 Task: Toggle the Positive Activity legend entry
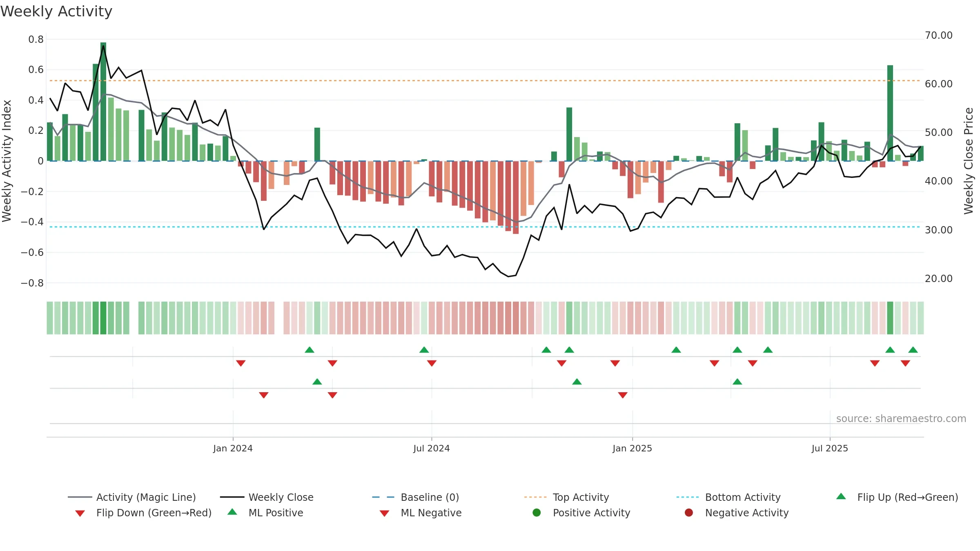(581, 513)
